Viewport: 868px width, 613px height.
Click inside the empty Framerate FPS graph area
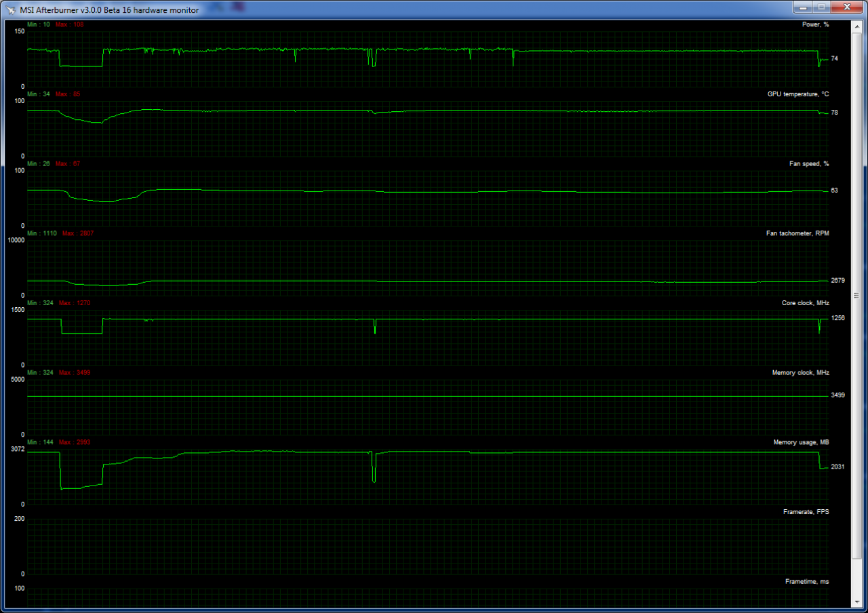pos(427,547)
